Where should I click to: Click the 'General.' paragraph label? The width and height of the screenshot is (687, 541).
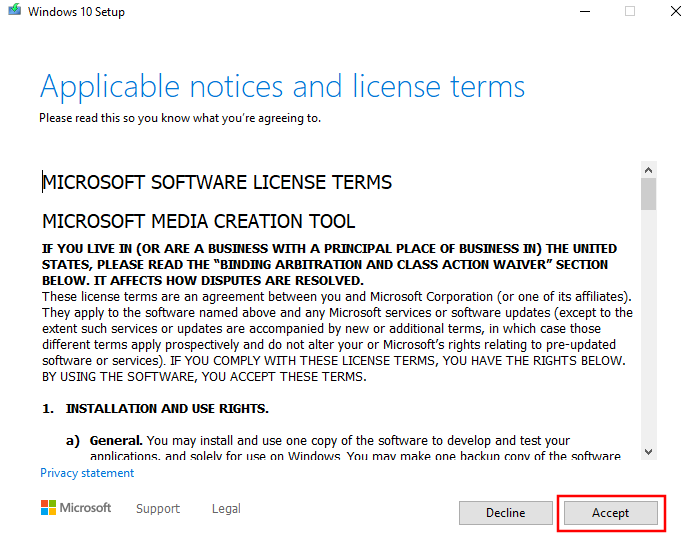[116, 440]
